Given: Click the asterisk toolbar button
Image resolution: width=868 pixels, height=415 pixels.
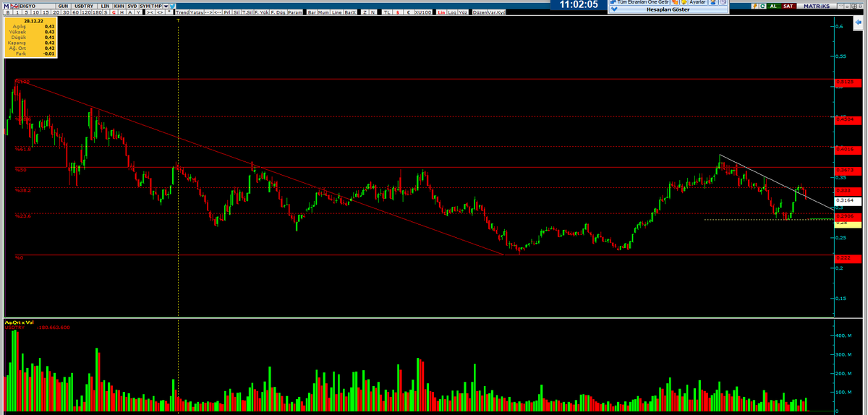Looking at the screenshot, I should [x=169, y=12].
